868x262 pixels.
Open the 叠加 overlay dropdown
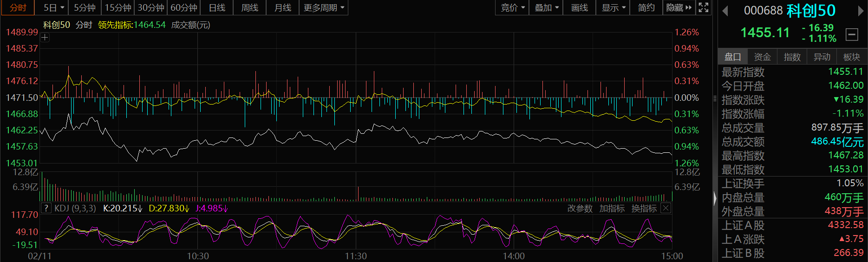click(546, 8)
